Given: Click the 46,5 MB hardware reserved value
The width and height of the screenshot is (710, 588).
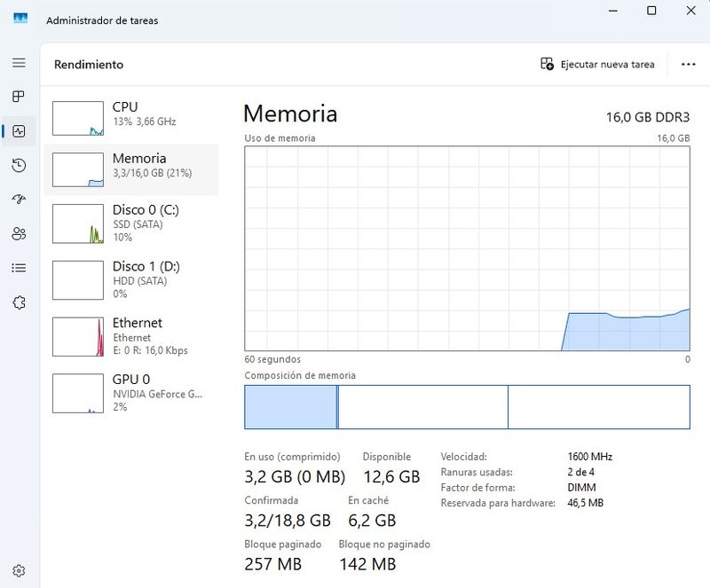Looking at the screenshot, I should (x=585, y=503).
